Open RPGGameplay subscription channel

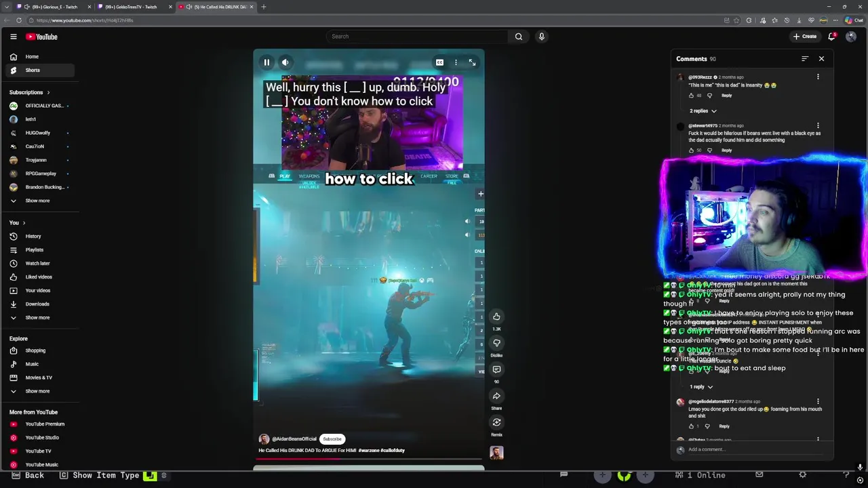tap(39, 174)
